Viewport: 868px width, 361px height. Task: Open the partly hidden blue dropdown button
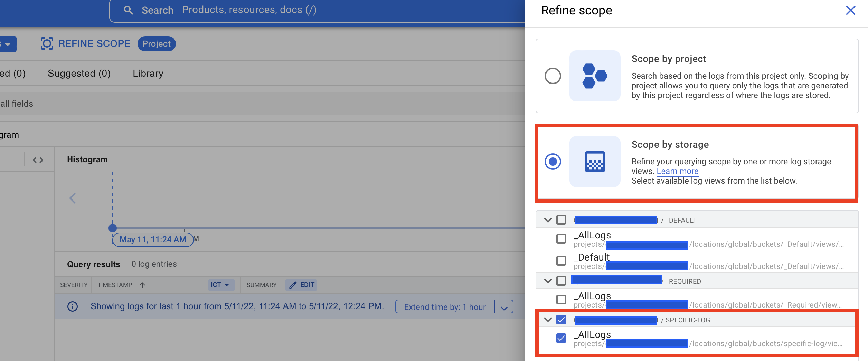pyautogui.click(x=8, y=44)
